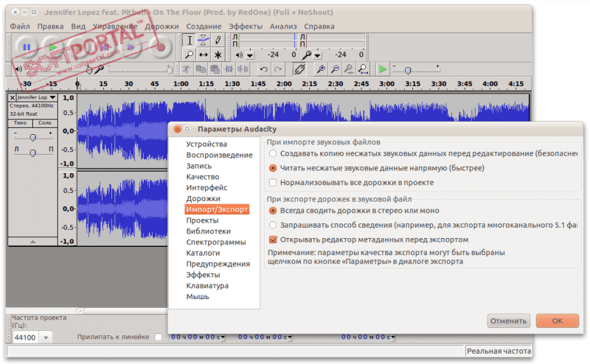Select copy uncompressed audio radio option
This screenshot has height=364, width=590.
point(274,153)
